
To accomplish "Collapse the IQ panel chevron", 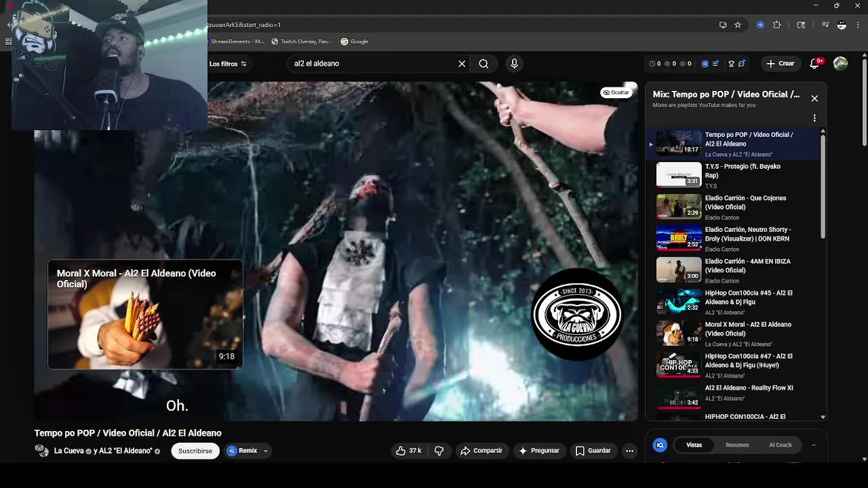I will (813, 445).
